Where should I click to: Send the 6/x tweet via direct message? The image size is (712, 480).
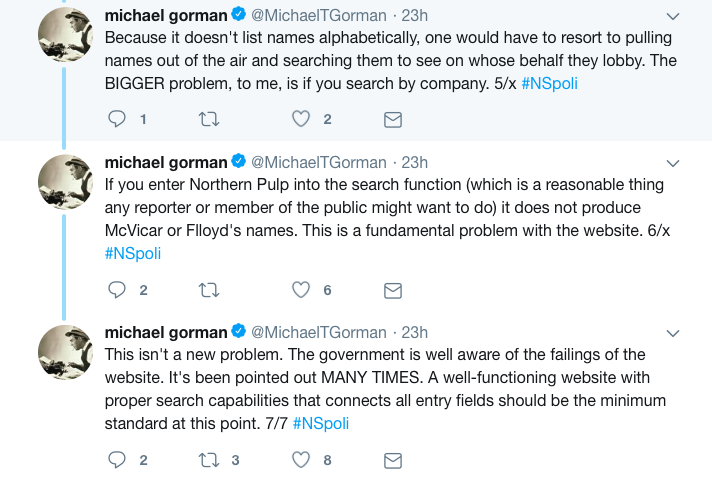tap(393, 290)
